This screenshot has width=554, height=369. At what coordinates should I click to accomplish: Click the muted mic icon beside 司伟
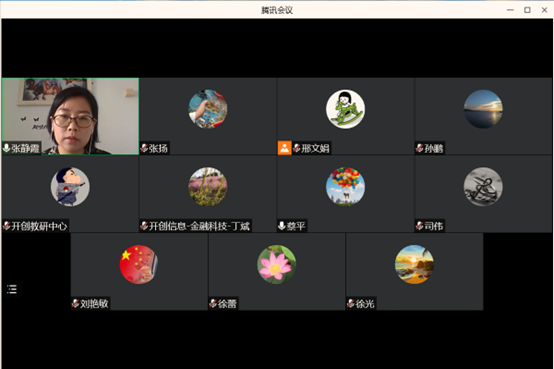pyautogui.click(x=419, y=226)
